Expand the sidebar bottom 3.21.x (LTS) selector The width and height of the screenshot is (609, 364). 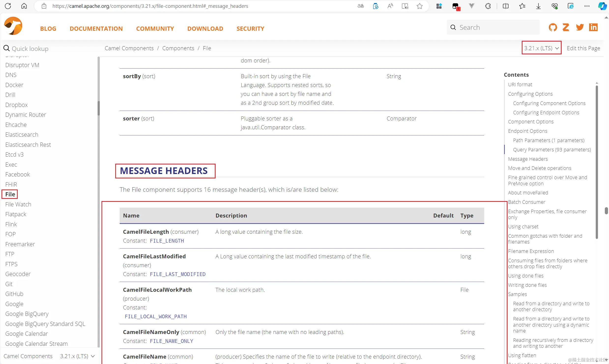pos(77,356)
